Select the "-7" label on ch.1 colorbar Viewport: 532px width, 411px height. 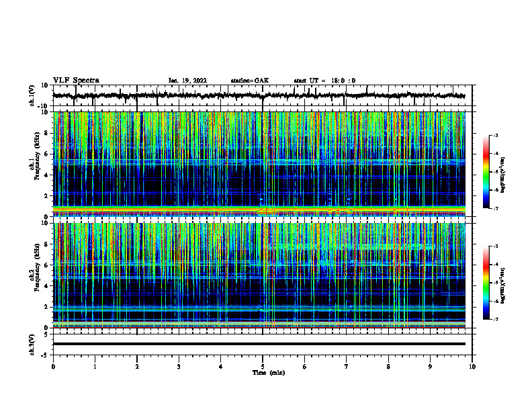coord(495,208)
